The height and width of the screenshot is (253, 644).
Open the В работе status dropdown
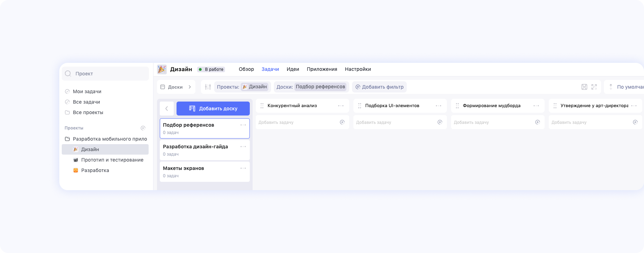pyautogui.click(x=211, y=69)
